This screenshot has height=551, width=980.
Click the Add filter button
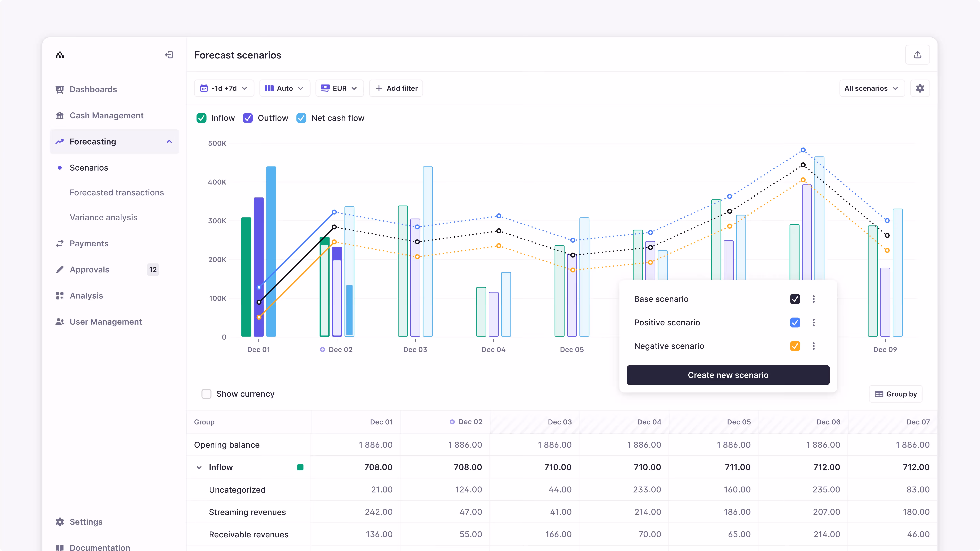(x=396, y=88)
